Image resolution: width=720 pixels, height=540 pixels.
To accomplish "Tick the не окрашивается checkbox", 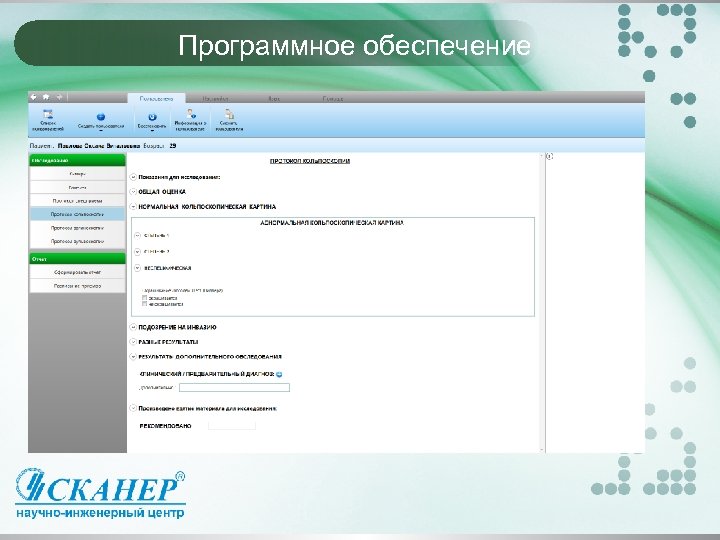I will [x=145, y=304].
